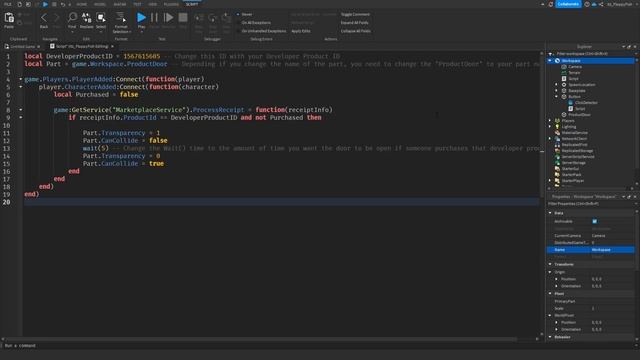The image size is (640, 360).
Task: Collapse the Transform properties section
Action: click(x=550, y=264)
